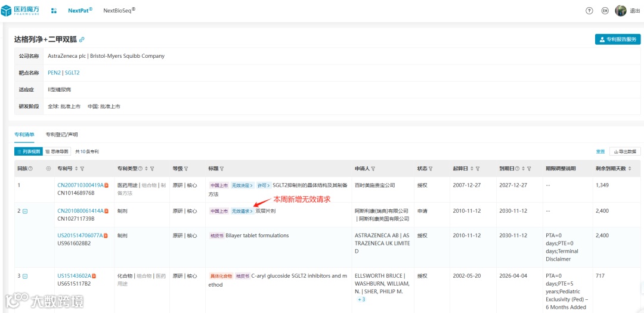
Task: Click 橙皮书 tag before Bilayer tablet formulations
Action: (216, 235)
